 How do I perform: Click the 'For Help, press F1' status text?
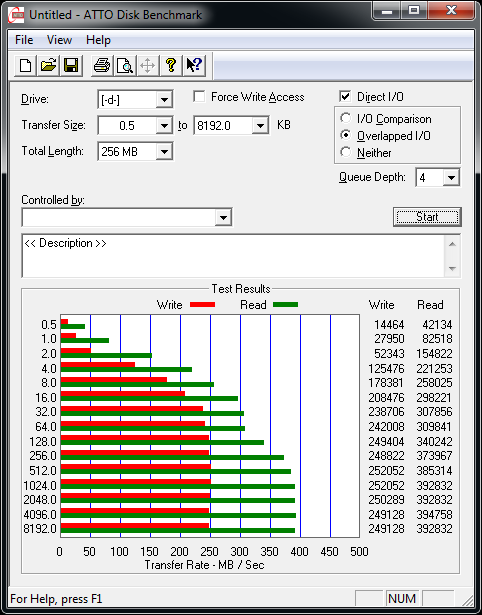pos(56,599)
